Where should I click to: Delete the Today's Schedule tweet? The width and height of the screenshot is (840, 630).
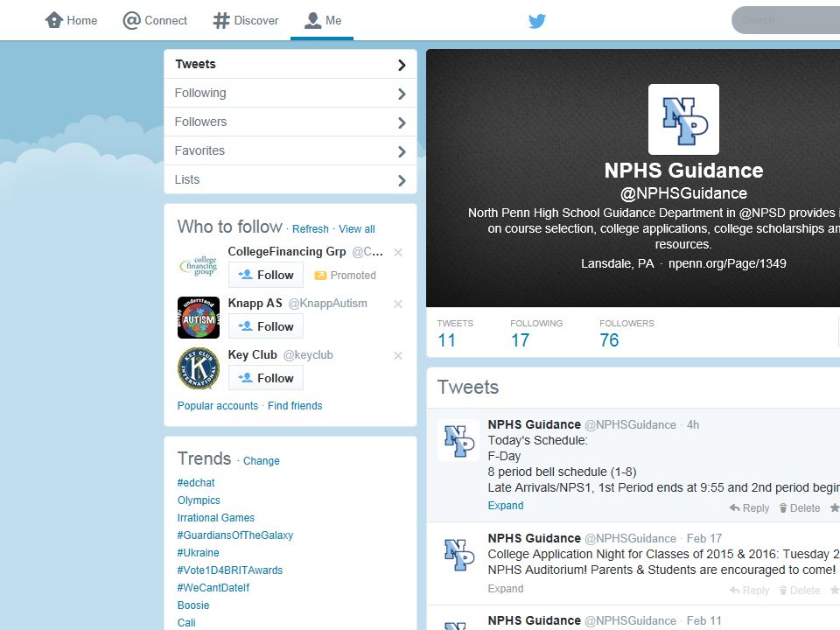pyautogui.click(x=799, y=507)
